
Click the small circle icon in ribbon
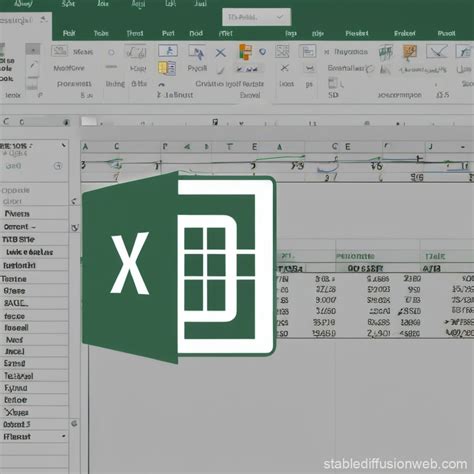click(x=111, y=52)
